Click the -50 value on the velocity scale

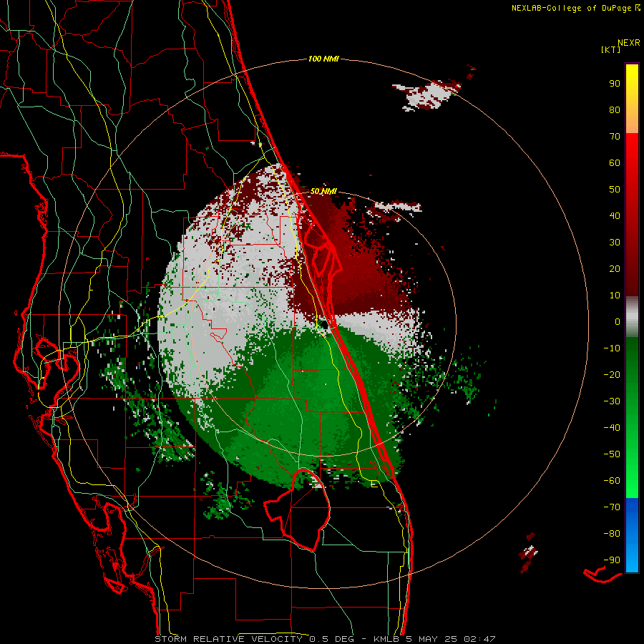click(x=612, y=454)
